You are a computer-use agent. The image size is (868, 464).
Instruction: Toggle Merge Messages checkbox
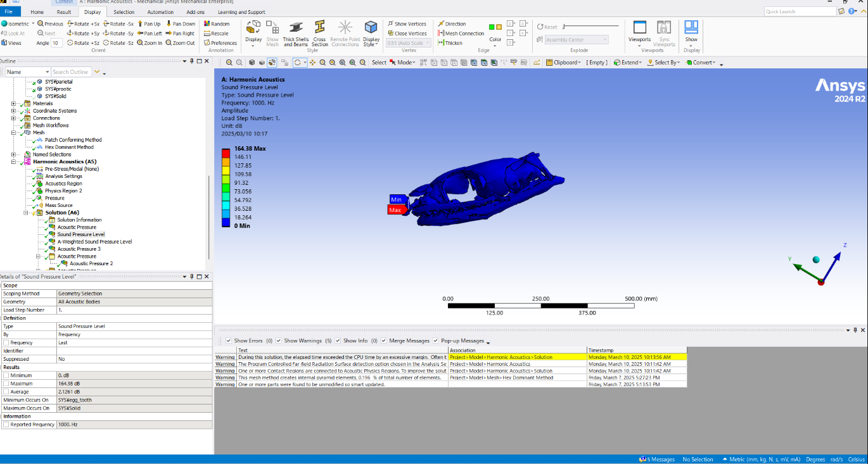click(385, 341)
